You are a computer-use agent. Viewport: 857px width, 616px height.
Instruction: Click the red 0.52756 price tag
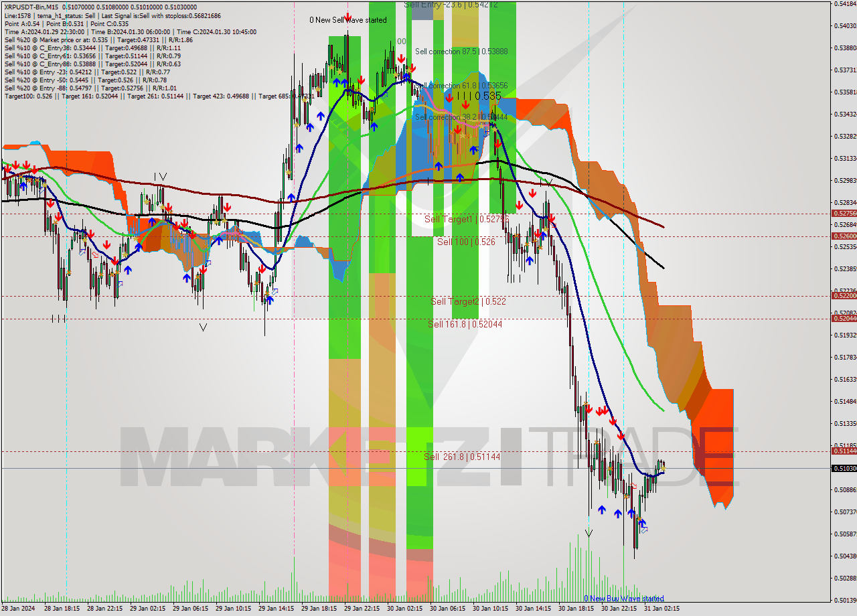tap(844, 214)
